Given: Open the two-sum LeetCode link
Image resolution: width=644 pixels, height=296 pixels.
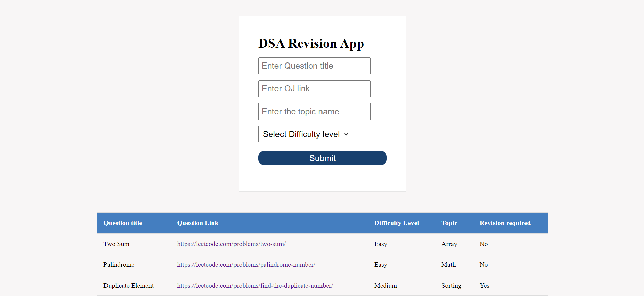Looking at the screenshot, I should coord(231,244).
